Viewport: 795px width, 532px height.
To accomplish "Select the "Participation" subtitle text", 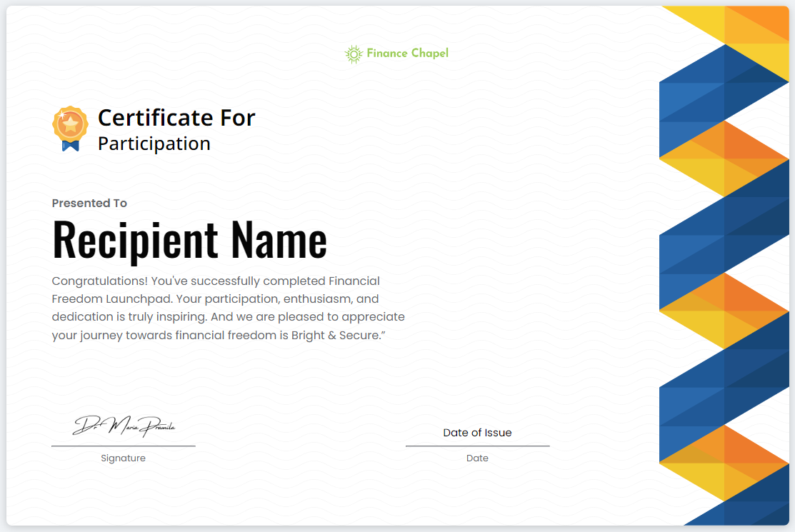I will [x=154, y=144].
